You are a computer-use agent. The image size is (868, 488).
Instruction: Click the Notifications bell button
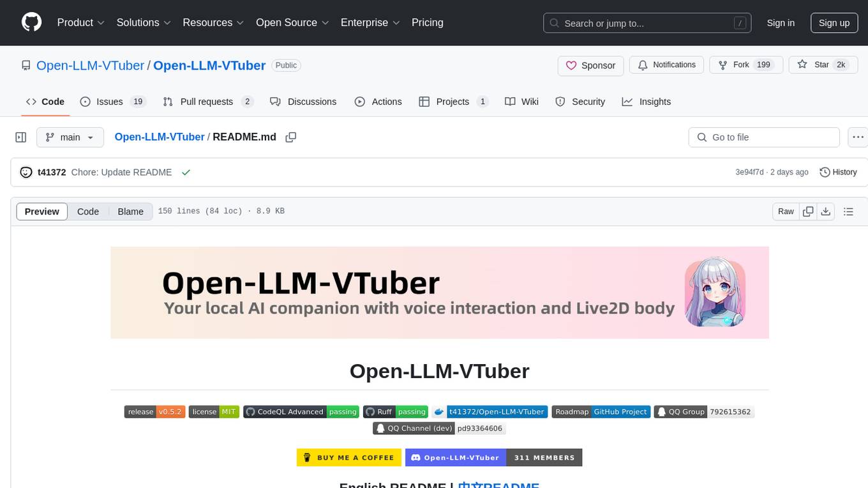[x=666, y=65]
